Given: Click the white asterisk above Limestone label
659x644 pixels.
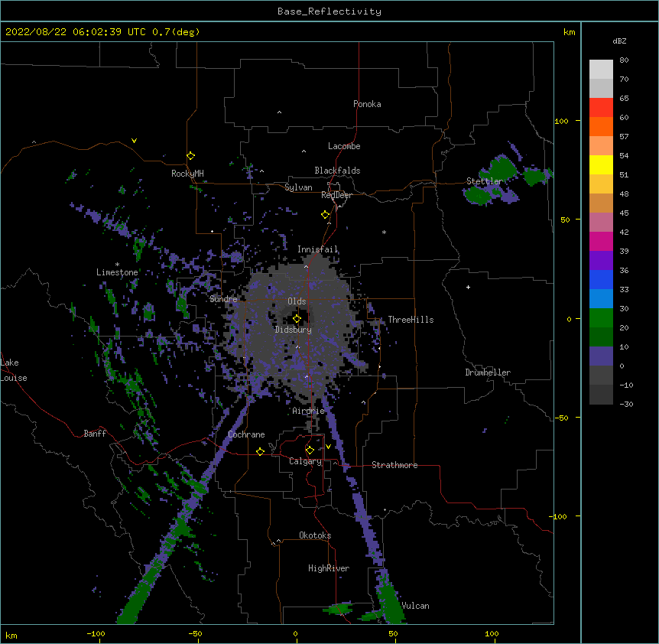Looking at the screenshot, I should [117, 265].
